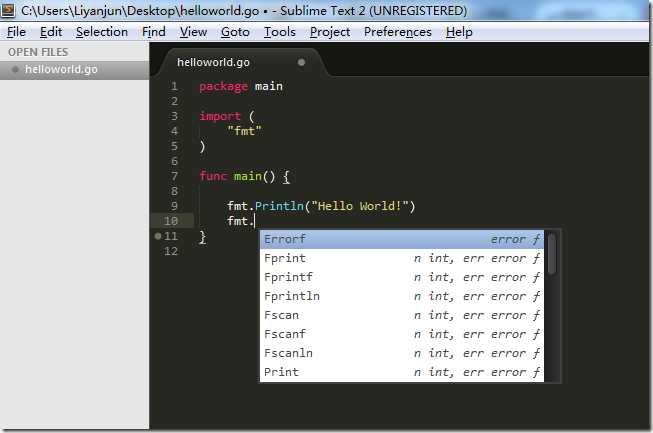Screen dimensions: 653x433
Task: Choose Fprintf from the autocomplete list
Action: tap(401, 277)
